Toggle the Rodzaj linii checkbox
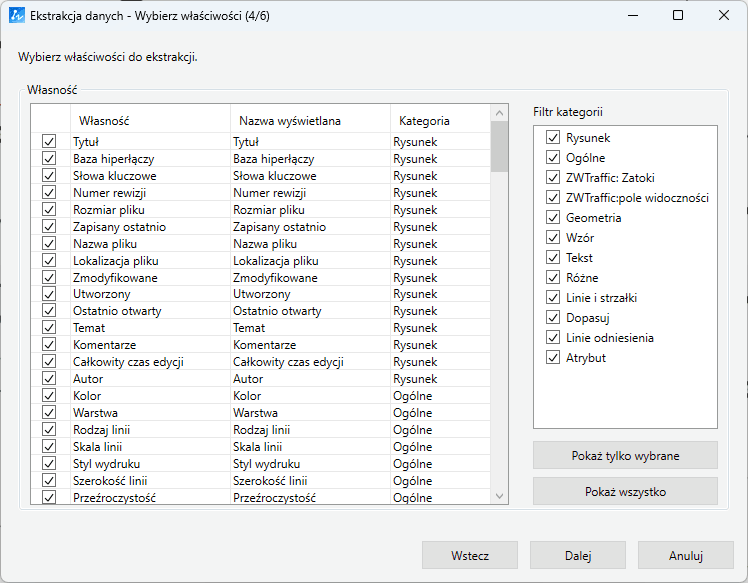Screen dimensions: 748x583 49,429
